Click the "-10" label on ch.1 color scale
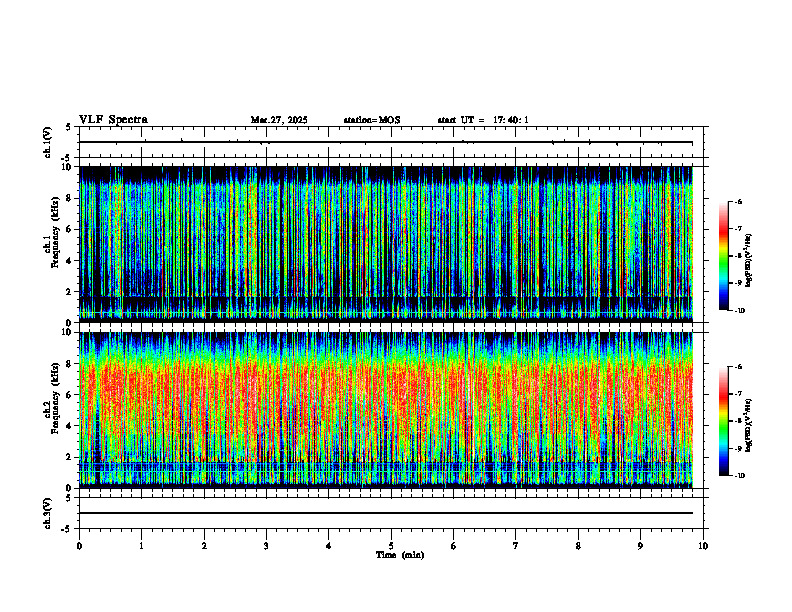This screenshot has height=612, width=792. point(740,311)
